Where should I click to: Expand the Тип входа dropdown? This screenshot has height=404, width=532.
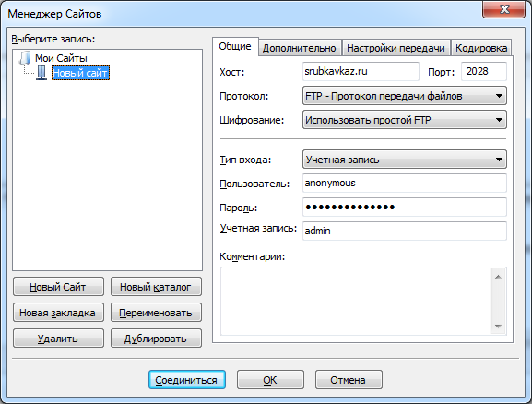[x=405, y=160]
